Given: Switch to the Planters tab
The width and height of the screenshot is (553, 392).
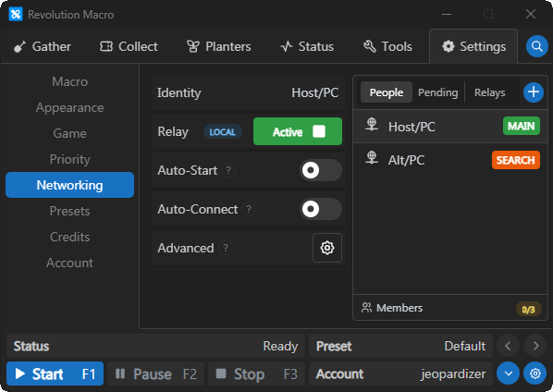Looking at the screenshot, I should 218,46.
